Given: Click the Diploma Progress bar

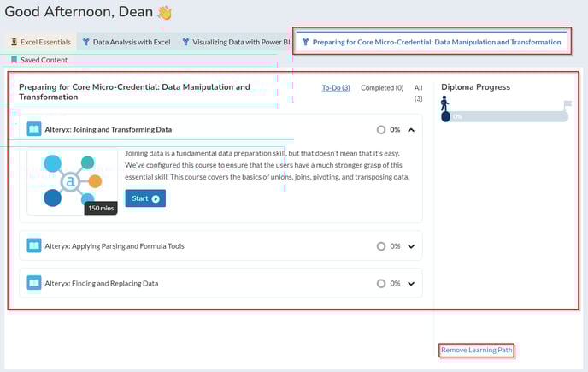Looking at the screenshot, I should click(505, 117).
